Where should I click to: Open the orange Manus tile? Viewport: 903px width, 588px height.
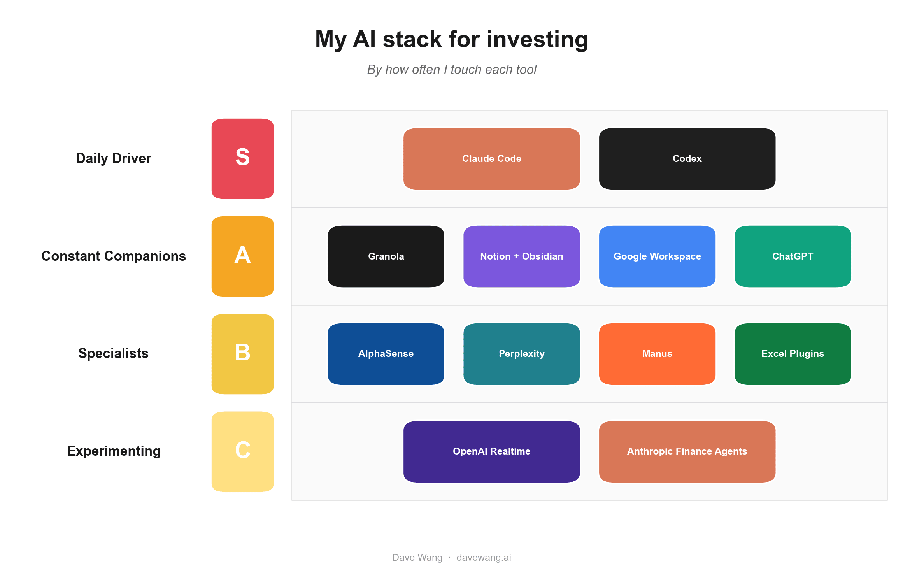click(x=657, y=354)
